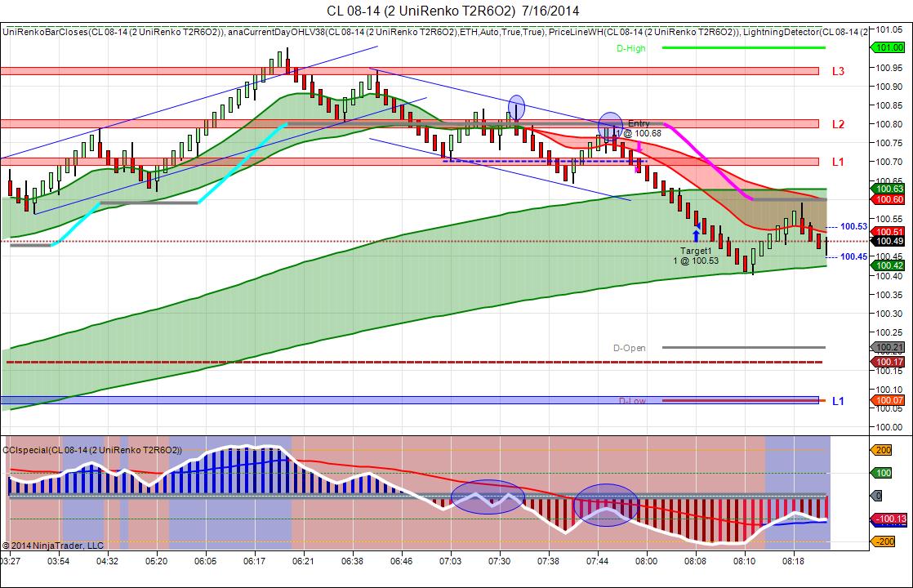Select the red -100.13 CCI value marker
The width and height of the screenshot is (913, 588).
889,519
